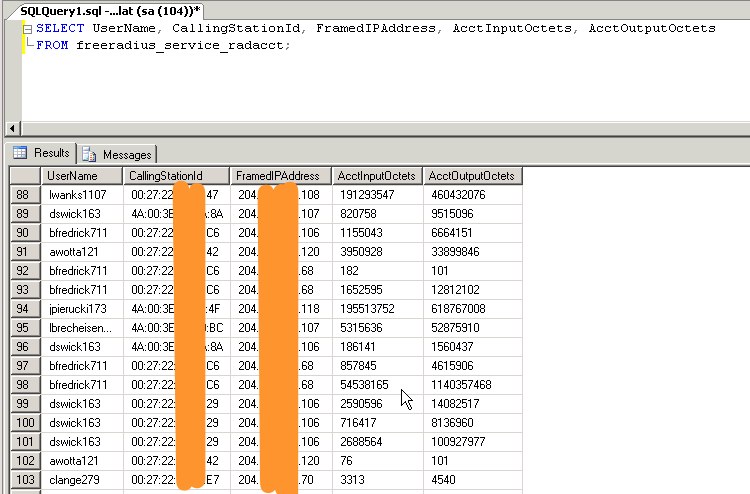Click the table name freeradius_service_radacct
This screenshot has height=494, width=750.
[x=180, y=45]
